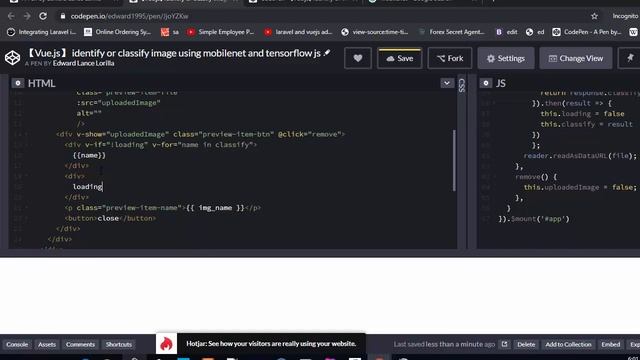Click the heart love button
Screen dimensions: 640x360
click(x=358, y=58)
